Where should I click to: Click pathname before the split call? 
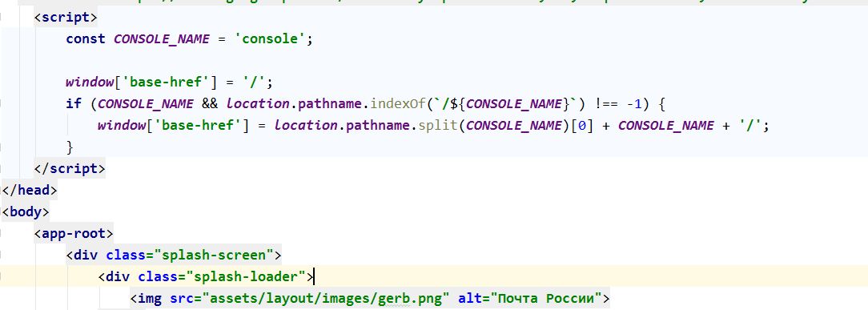click(x=378, y=126)
